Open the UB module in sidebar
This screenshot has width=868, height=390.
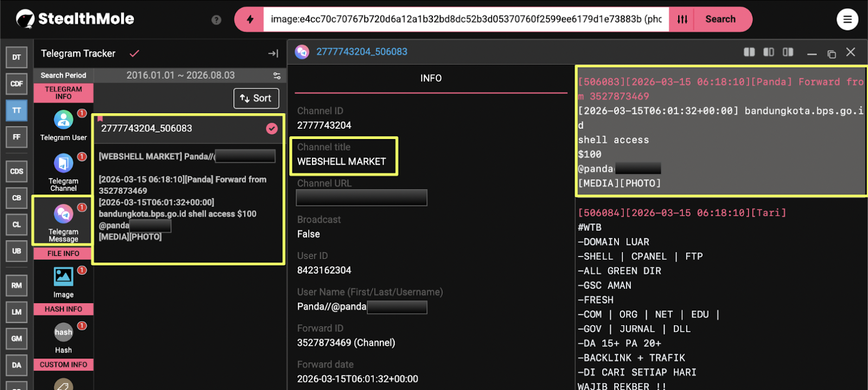point(16,251)
